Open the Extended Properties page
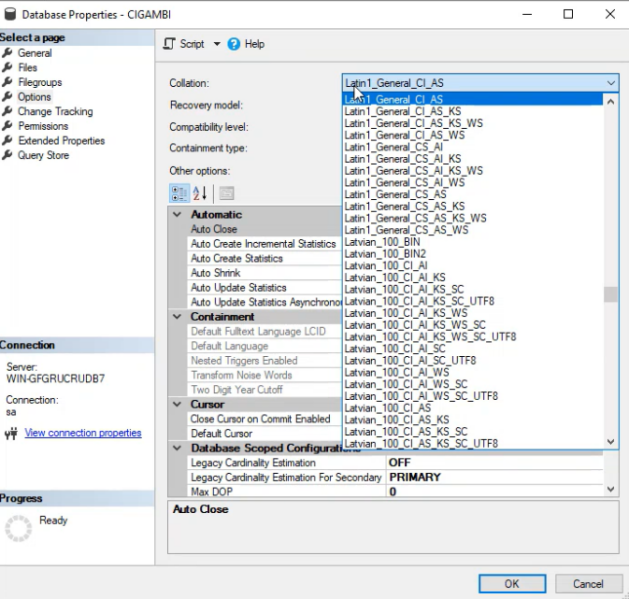This screenshot has height=599, width=629. [61, 141]
